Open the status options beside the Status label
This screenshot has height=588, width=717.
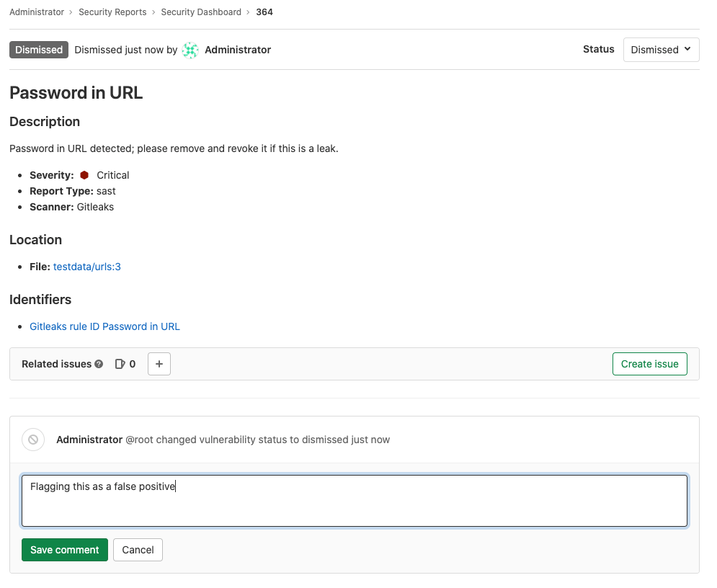(661, 50)
